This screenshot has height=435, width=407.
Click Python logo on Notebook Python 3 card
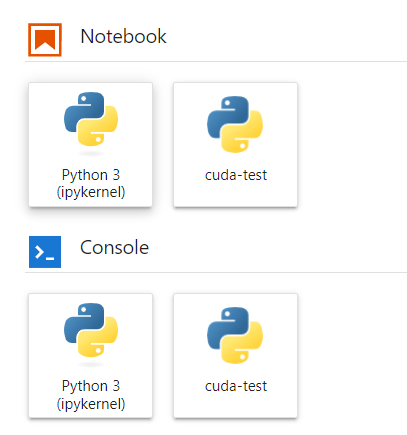coord(91,119)
